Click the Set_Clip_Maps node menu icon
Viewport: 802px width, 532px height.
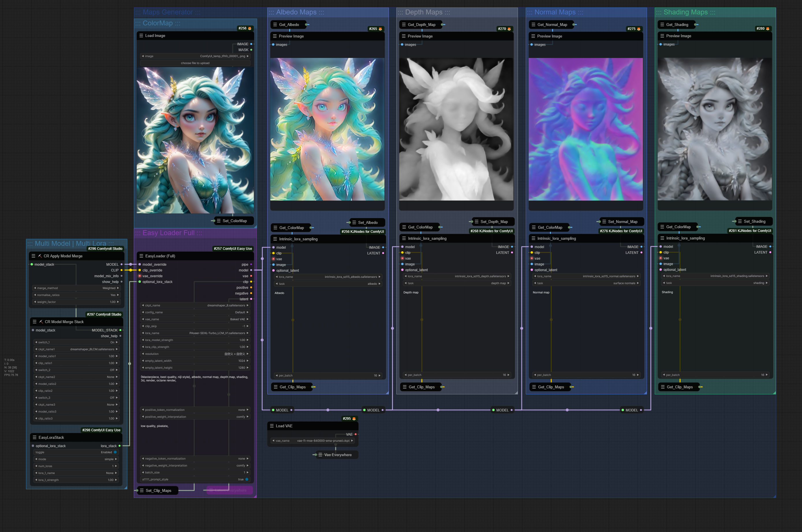tap(141, 491)
